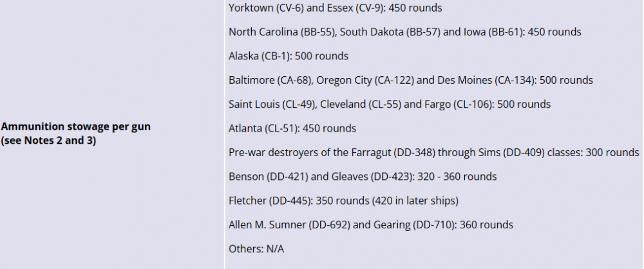Click the "Others: N/A" line

click(x=256, y=248)
